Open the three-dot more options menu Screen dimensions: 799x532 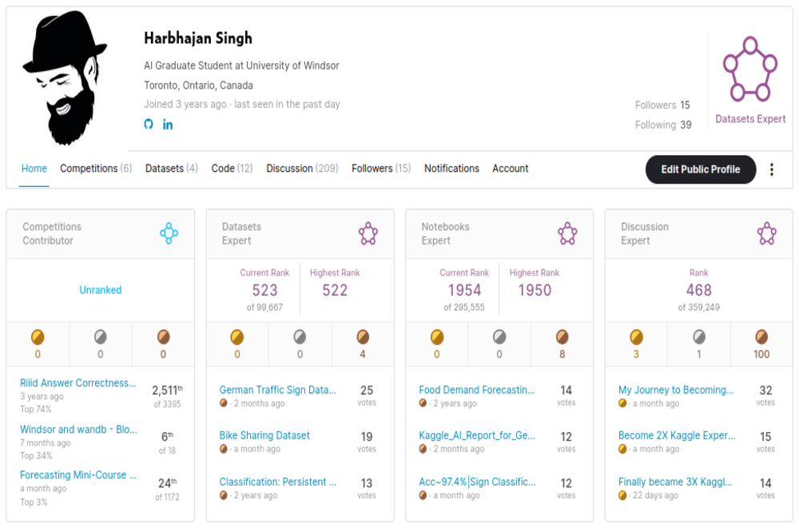pos(772,169)
